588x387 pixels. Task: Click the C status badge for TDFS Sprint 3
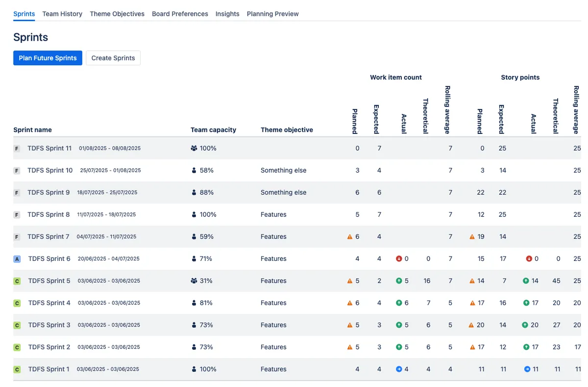(17, 325)
